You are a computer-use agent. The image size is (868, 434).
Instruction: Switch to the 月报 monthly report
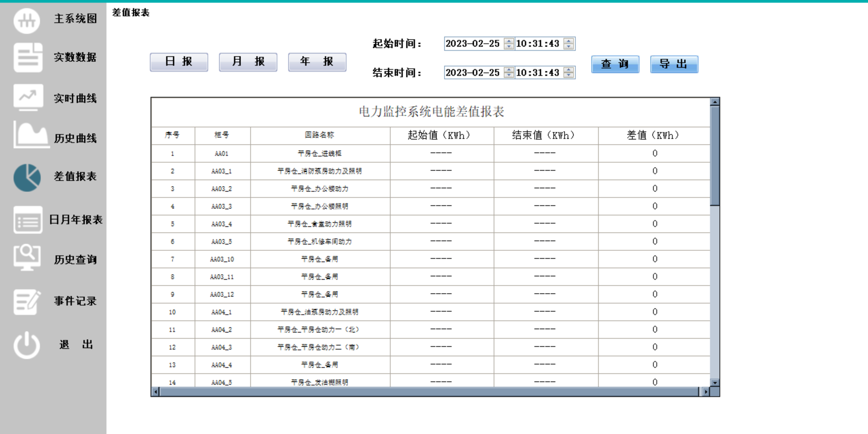tap(248, 62)
